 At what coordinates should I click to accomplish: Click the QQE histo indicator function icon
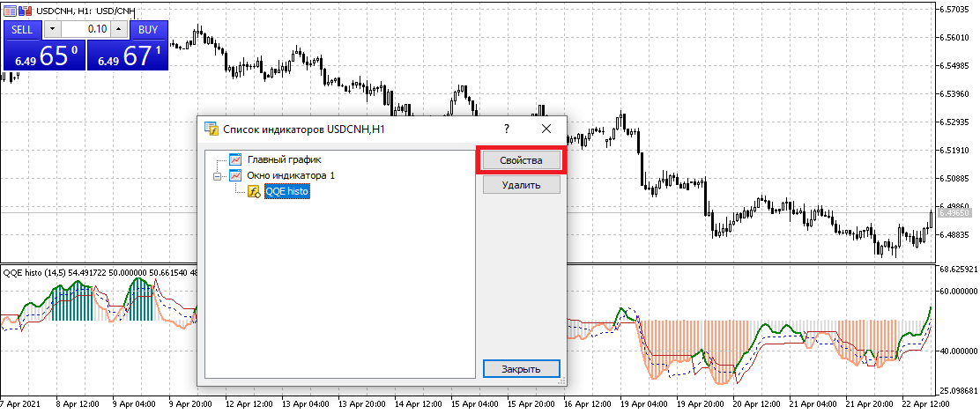click(x=254, y=192)
